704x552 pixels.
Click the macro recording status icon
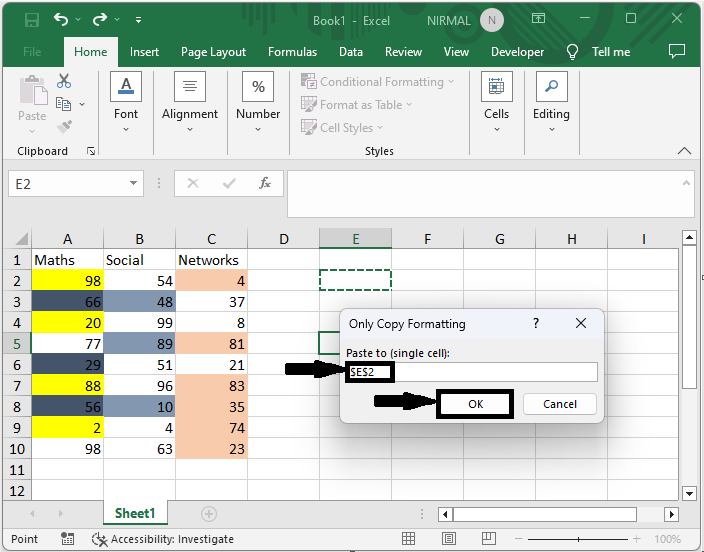point(67,539)
